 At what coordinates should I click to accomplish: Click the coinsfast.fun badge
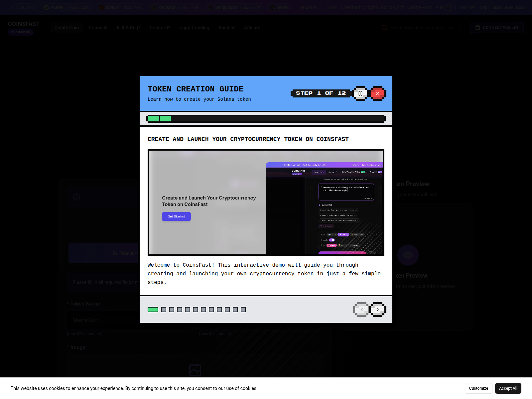click(x=21, y=32)
